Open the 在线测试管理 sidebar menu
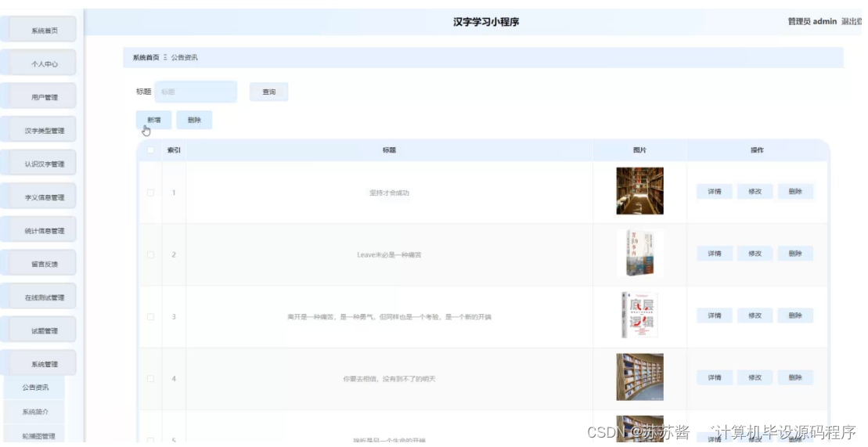 [39, 297]
